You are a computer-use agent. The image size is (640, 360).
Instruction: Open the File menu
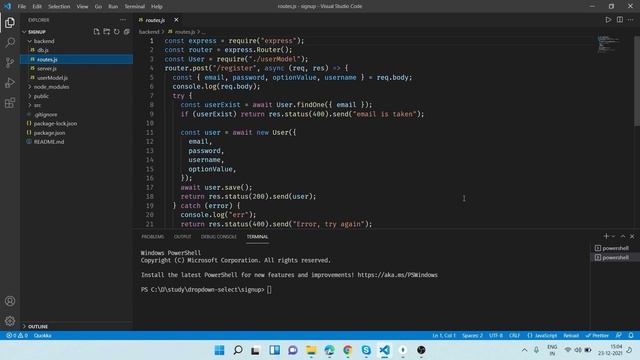click(22, 7)
